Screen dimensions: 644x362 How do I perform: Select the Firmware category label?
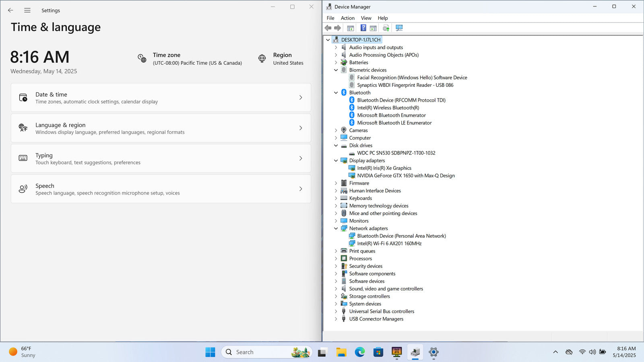359,183
